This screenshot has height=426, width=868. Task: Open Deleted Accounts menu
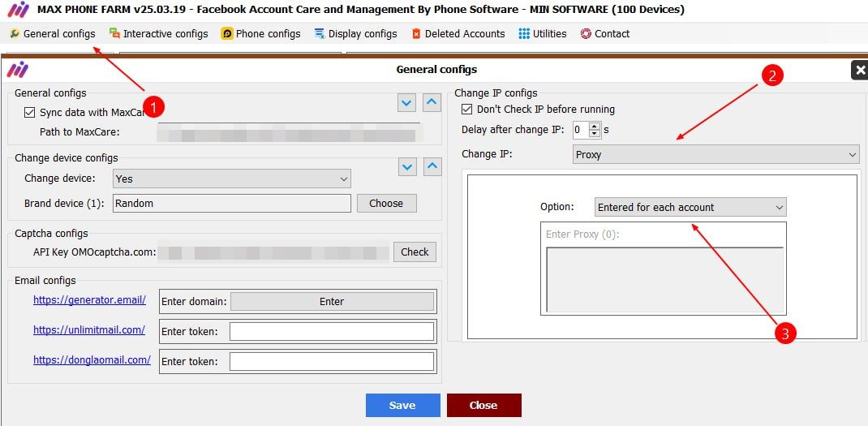[x=458, y=34]
